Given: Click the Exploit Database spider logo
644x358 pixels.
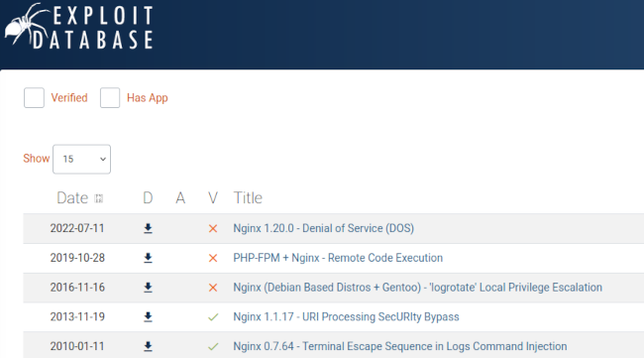Looking at the screenshot, I should point(79,27).
